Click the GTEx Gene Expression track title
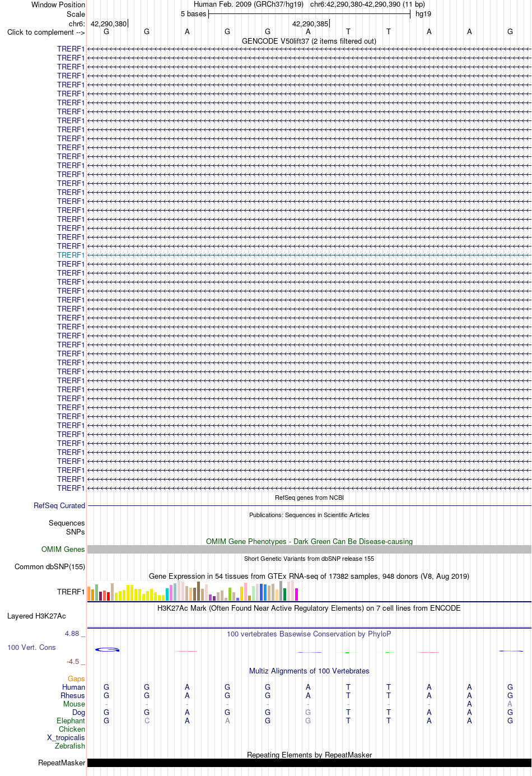Viewport: 532px width, 776px height. [x=309, y=576]
